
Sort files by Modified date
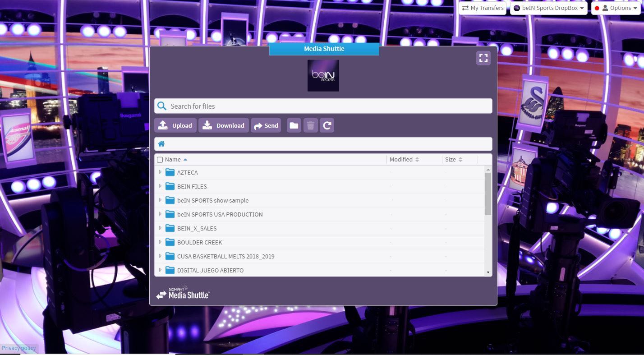(401, 159)
